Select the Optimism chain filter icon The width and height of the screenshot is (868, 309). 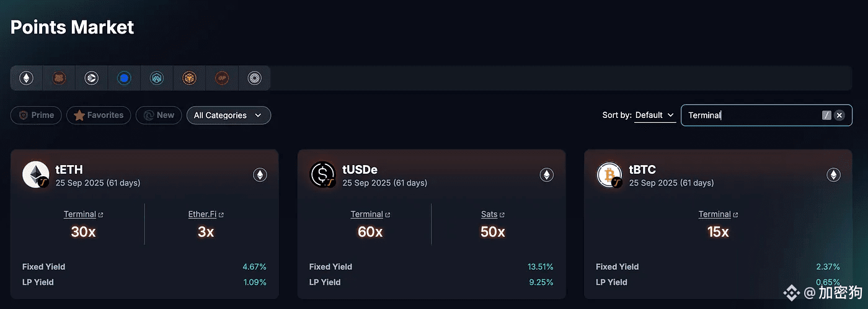point(221,78)
